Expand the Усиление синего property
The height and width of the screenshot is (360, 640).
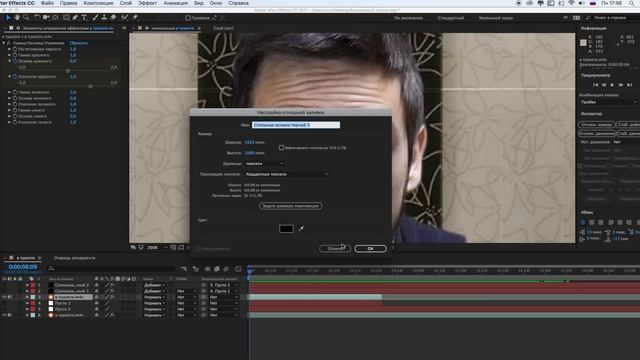coord(9,122)
